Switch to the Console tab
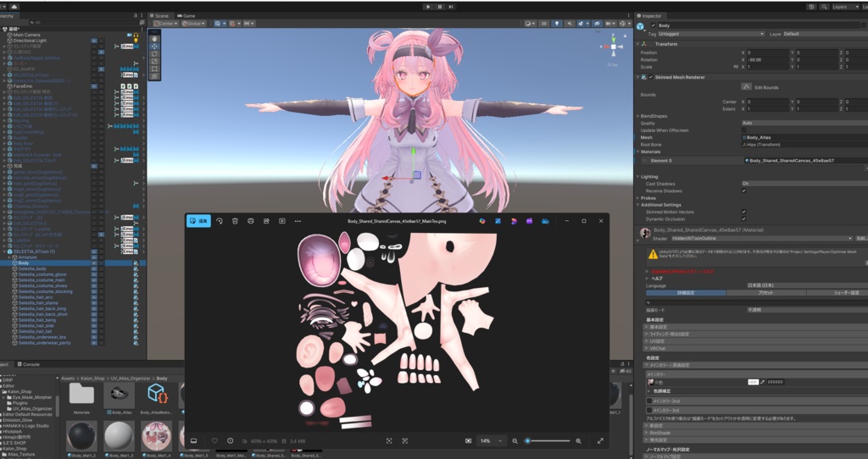868x459 pixels. (x=28, y=364)
